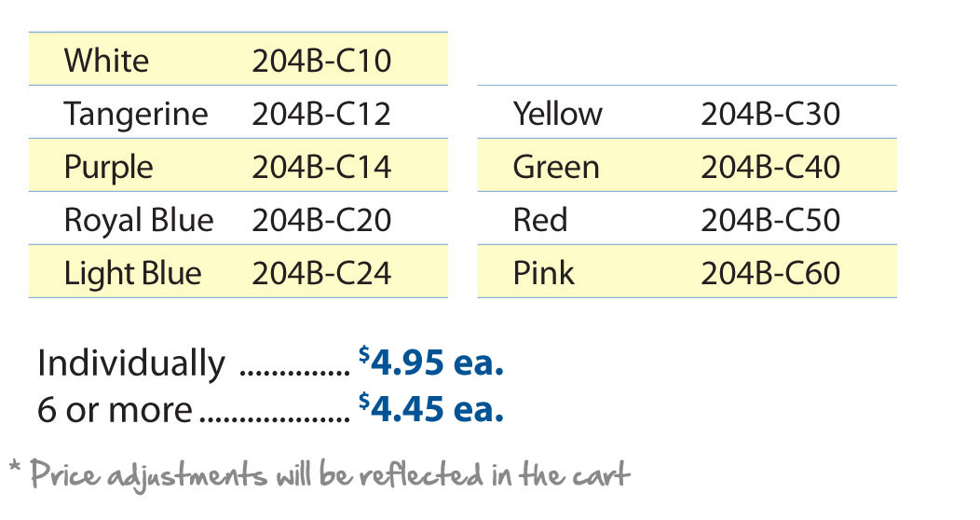Viewport: 980px width, 520px height.
Task: Select the Red color label
Action: tap(540, 220)
